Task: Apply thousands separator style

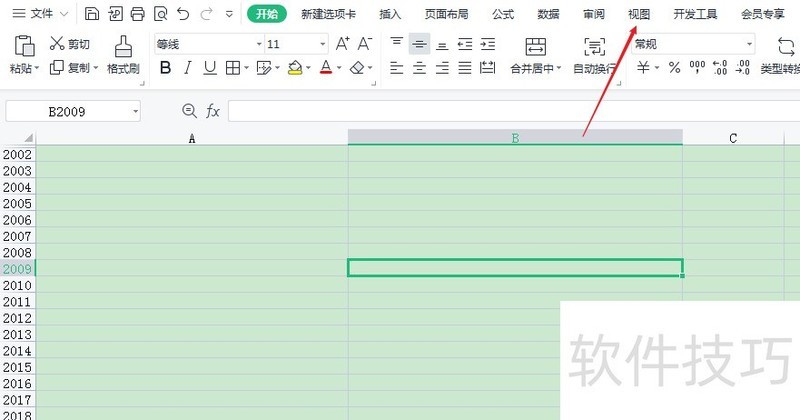Action: 697,67
